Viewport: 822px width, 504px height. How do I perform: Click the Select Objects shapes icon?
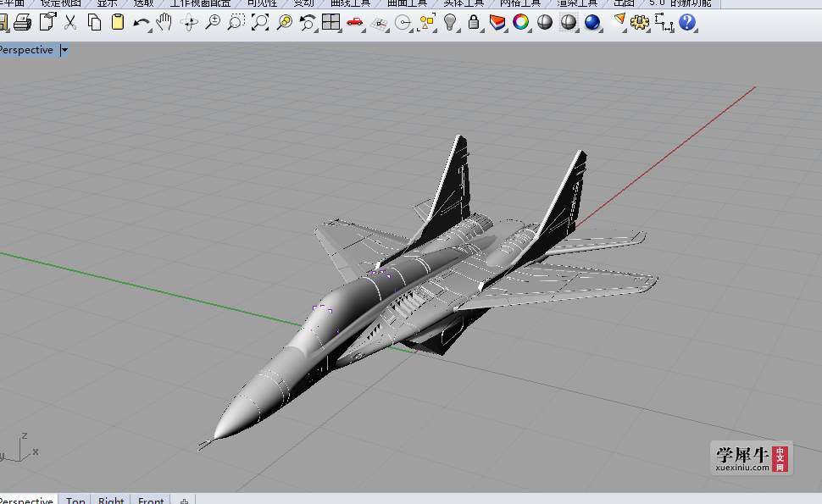pyautogui.click(x=427, y=23)
